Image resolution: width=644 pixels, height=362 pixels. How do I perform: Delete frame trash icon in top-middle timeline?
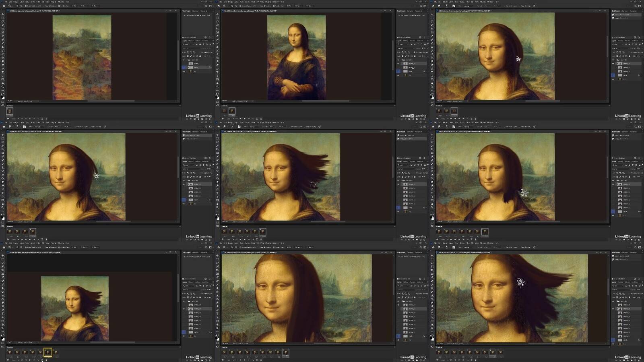click(261, 119)
